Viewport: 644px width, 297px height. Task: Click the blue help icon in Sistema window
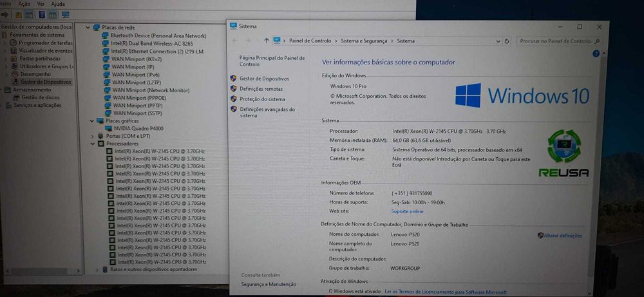tap(596, 54)
